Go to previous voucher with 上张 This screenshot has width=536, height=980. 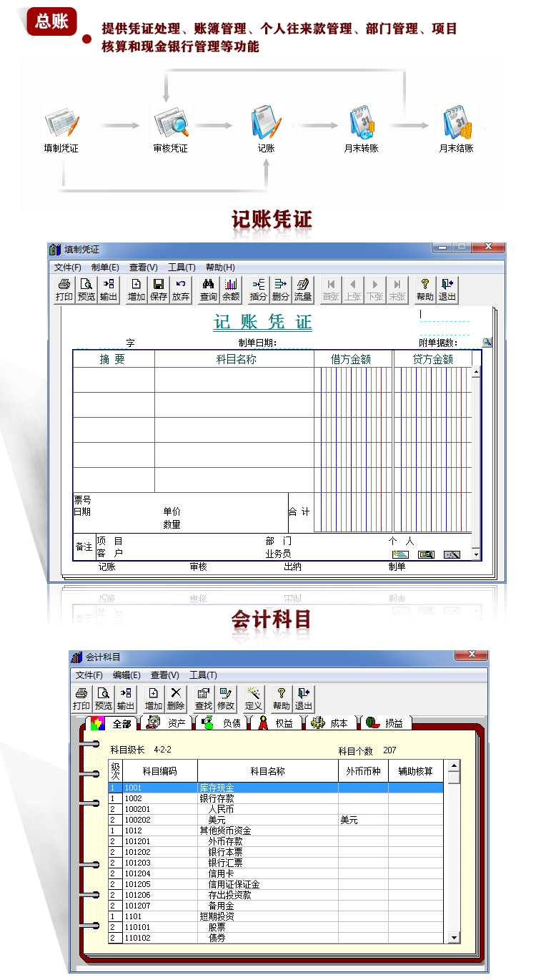coord(353,290)
